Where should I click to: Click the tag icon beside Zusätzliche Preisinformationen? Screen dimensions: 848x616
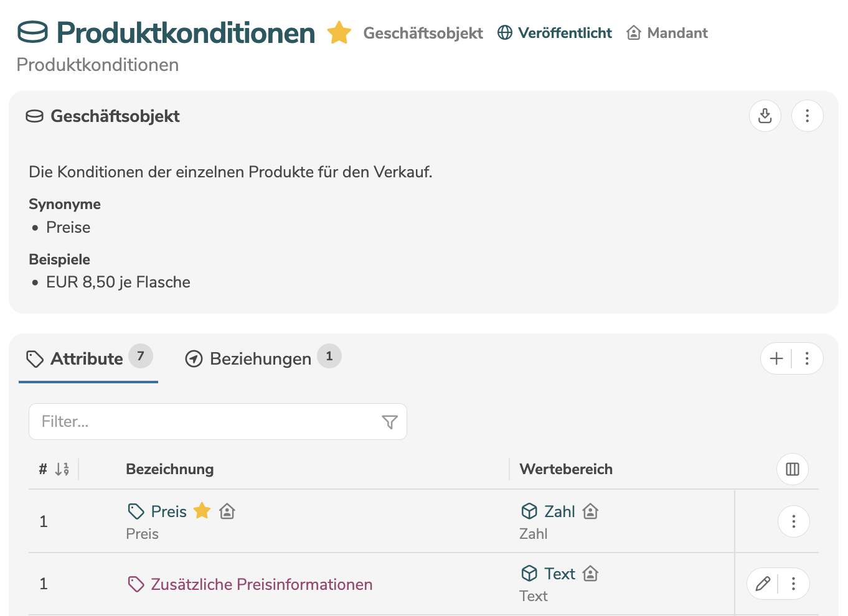click(x=136, y=584)
